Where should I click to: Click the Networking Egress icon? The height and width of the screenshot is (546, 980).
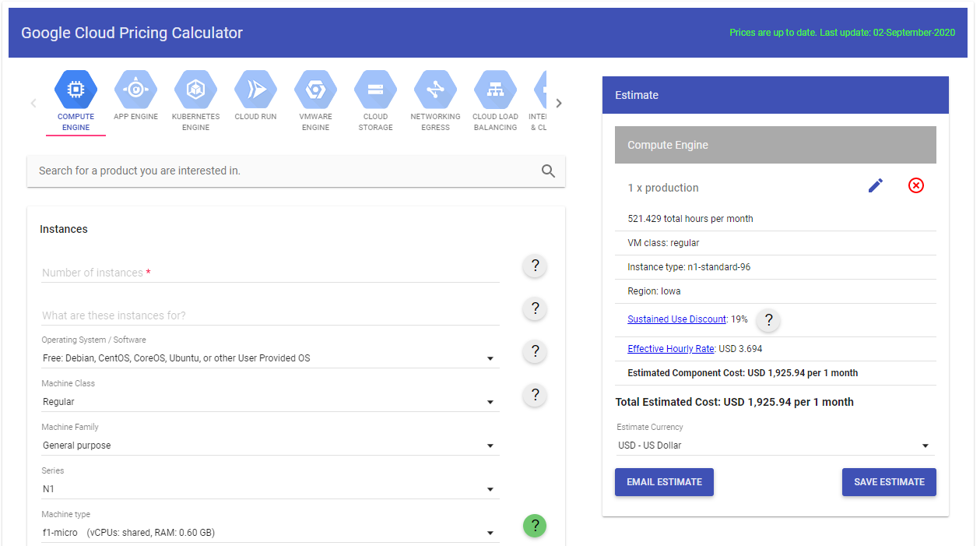tap(435, 90)
